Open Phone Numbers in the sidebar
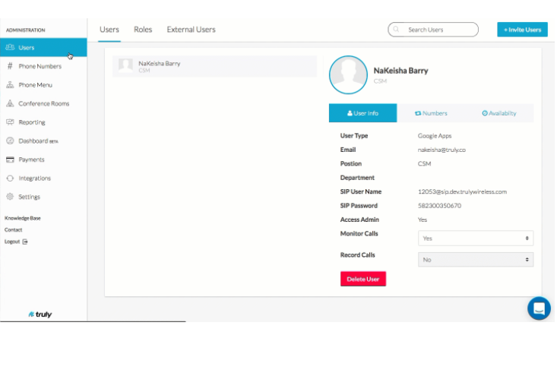Screen dimensions: 557x392 click(43, 66)
